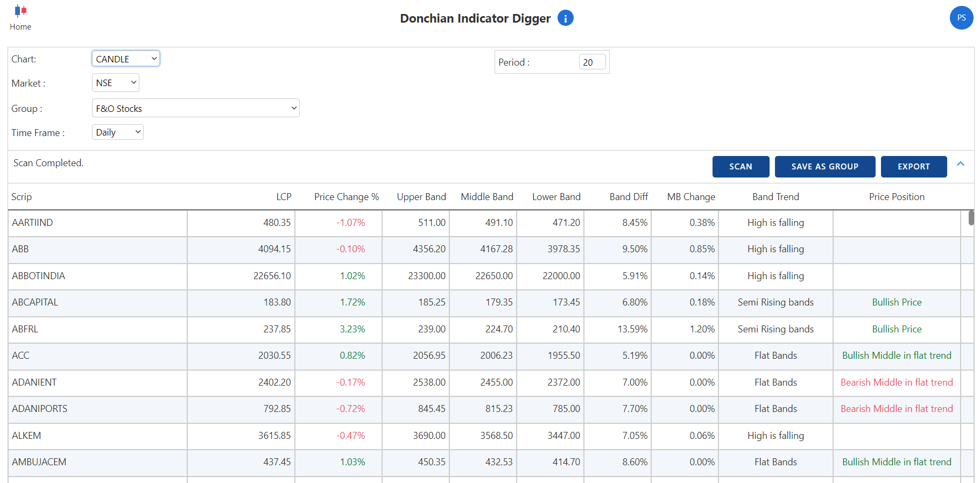Viewport: 980px width, 483px height.
Task: Select the ADANIPORTS scrip cell
Action: click(98, 409)
